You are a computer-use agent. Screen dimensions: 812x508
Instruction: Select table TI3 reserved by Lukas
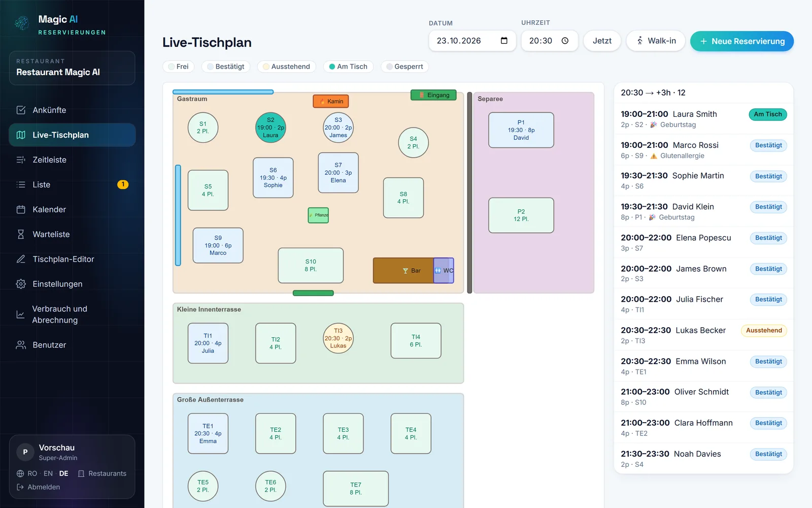coord(339,338)
